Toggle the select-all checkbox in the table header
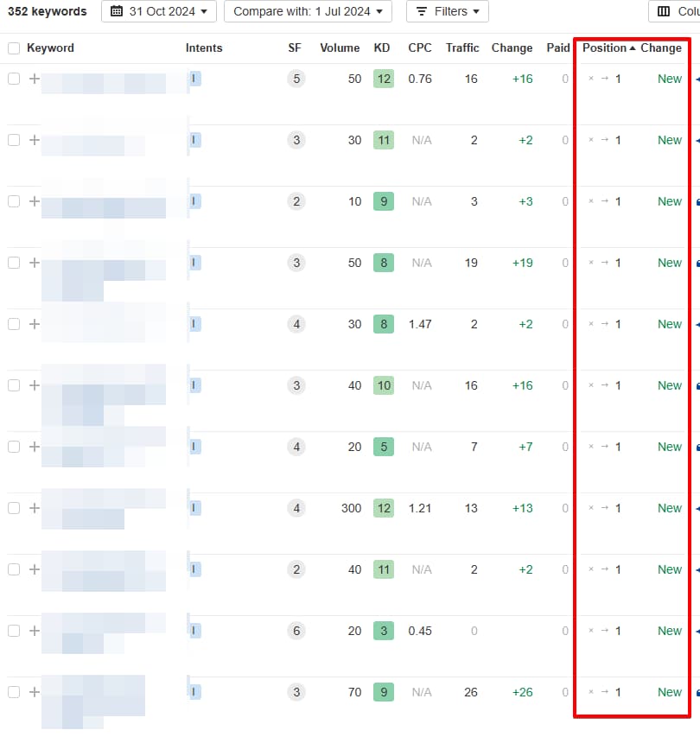 point(13,48)
